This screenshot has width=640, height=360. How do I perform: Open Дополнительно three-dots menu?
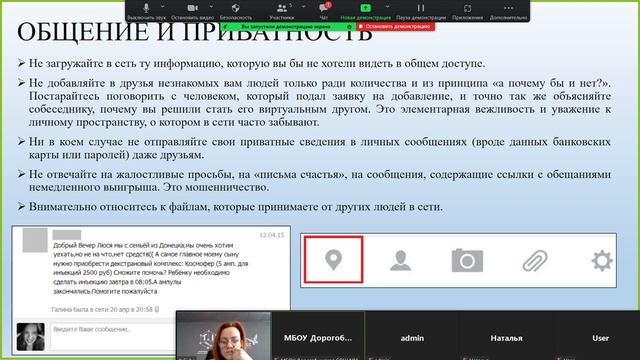point(509,11)
